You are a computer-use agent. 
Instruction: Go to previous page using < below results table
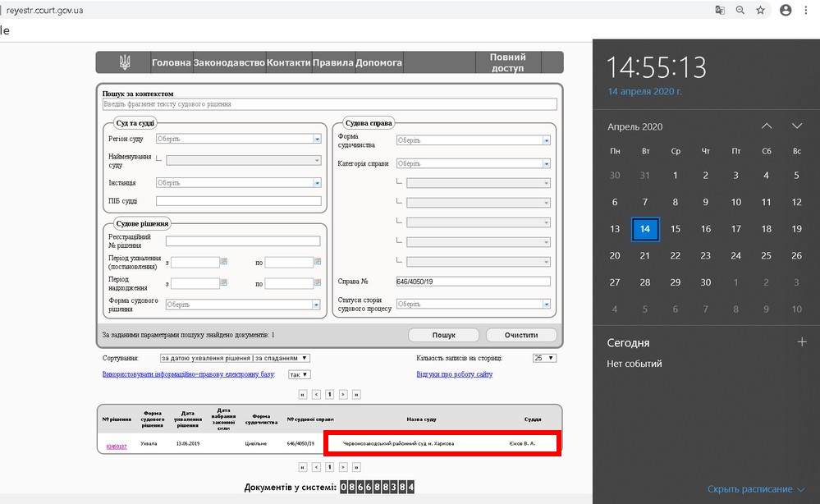point(316,467)
